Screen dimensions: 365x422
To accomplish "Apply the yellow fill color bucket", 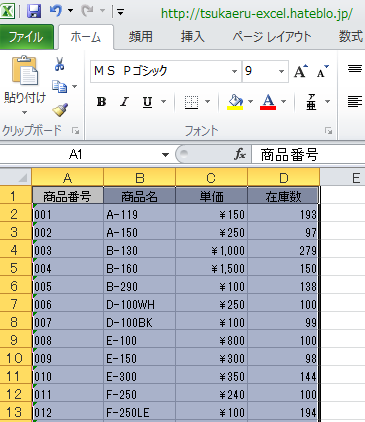I will pos(235,102).
